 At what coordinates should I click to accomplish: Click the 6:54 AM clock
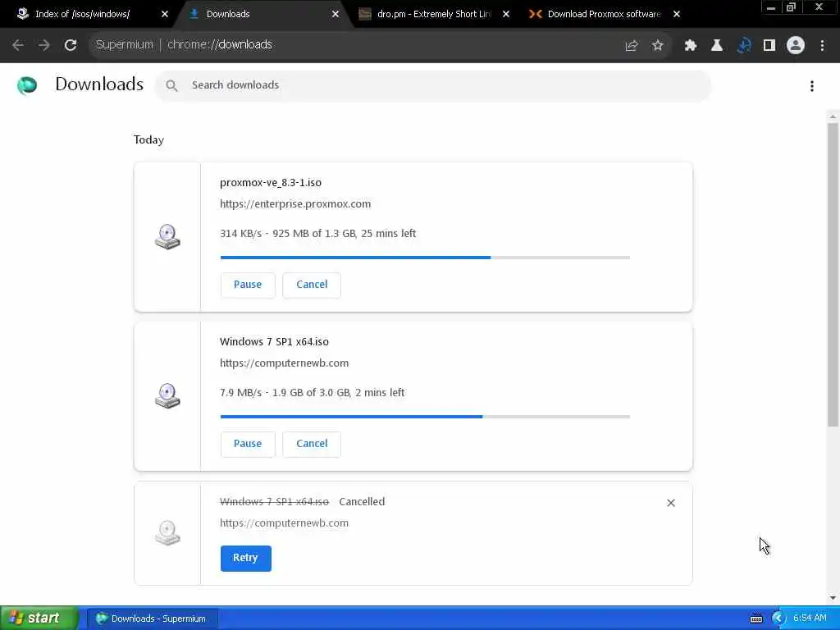coord(810,619)
